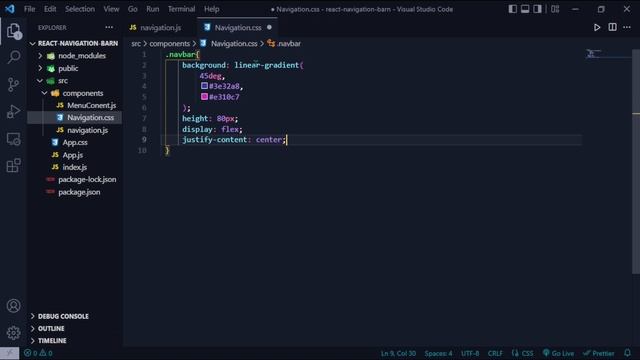Expand the Debug Console section

point(74,316)
